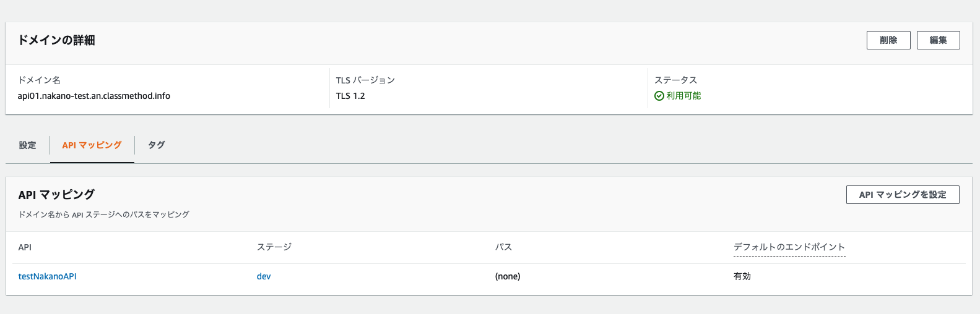Click the パス column header
The width and height of the screenshot is (980, 314).
click(503, 247)
